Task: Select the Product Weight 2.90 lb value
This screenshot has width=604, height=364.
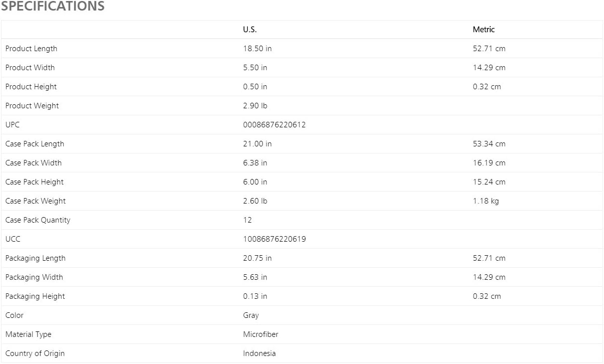Action: (x=255, y=106)
